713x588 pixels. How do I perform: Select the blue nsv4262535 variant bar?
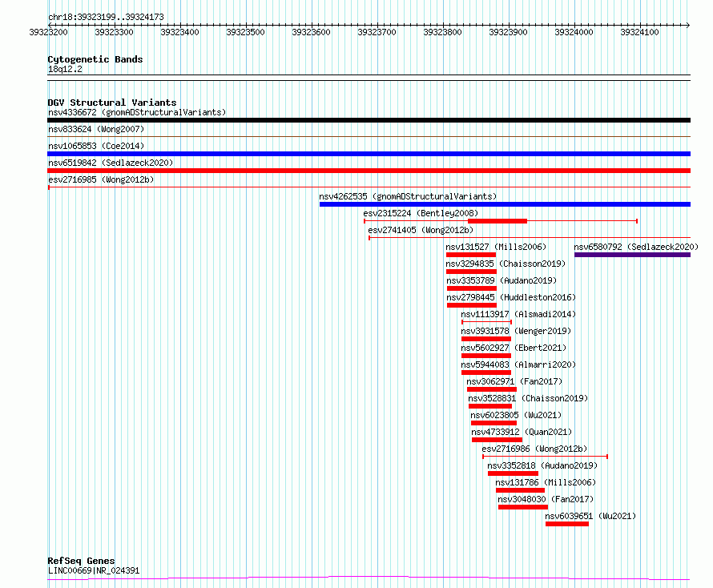tap(506, 204)
